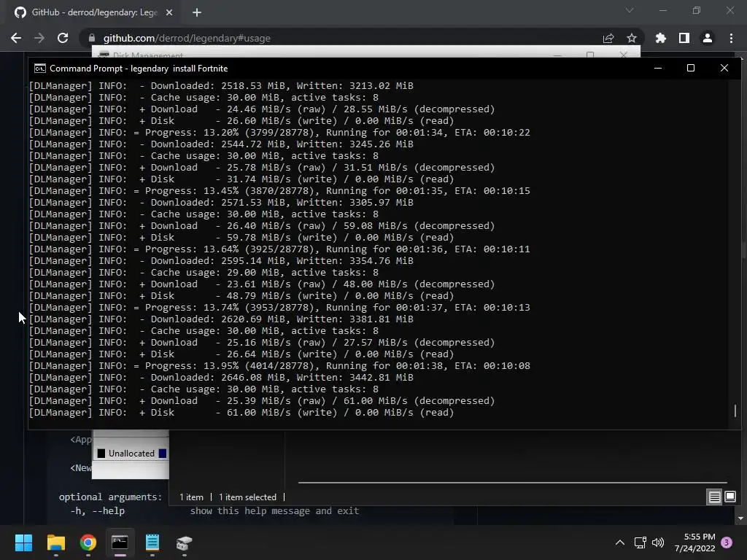Click Chrome back navigation arrow
The image size is (747, 560).
[x=16, y=38]
